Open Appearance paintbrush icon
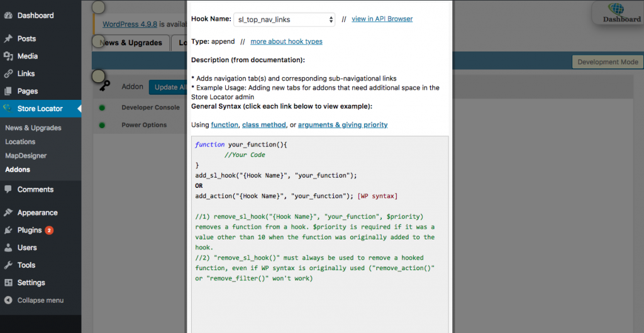644x333 pixels. tap(8, 213)
